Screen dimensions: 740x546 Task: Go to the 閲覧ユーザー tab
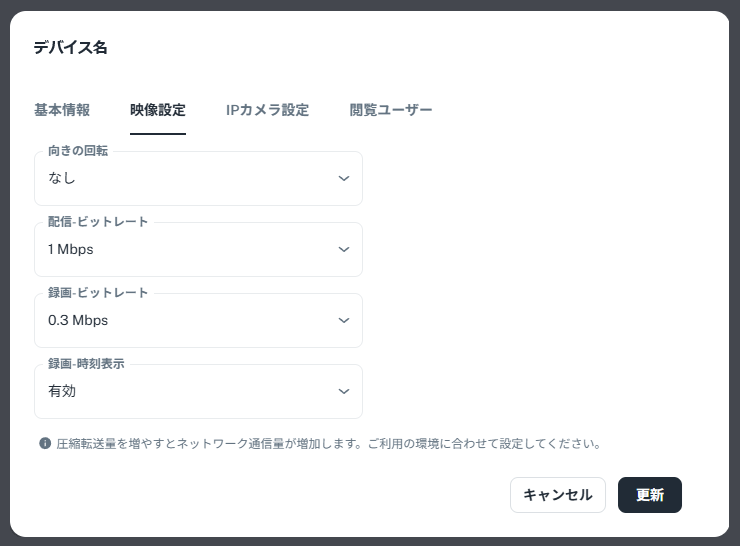tap(391, 110)
